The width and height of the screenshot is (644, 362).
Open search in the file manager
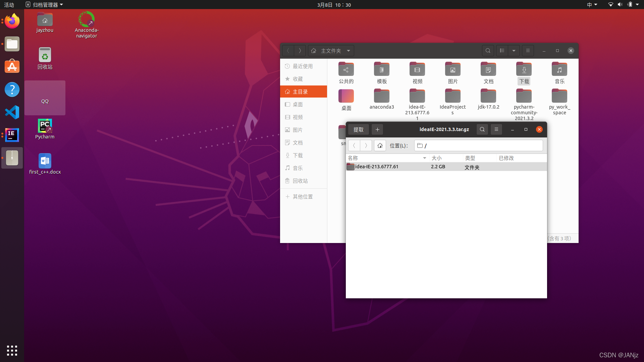(x=488, y=51)
